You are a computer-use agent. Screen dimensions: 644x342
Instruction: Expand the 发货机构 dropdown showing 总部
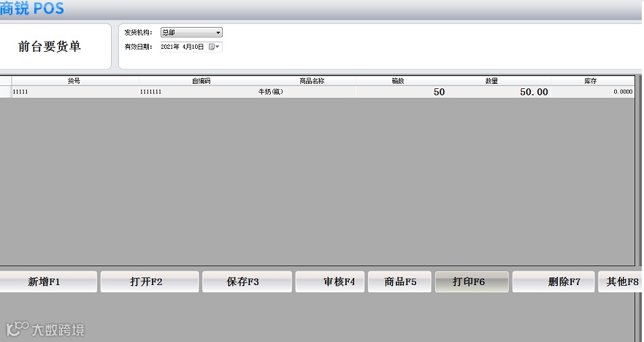click(x=191, y=32)
